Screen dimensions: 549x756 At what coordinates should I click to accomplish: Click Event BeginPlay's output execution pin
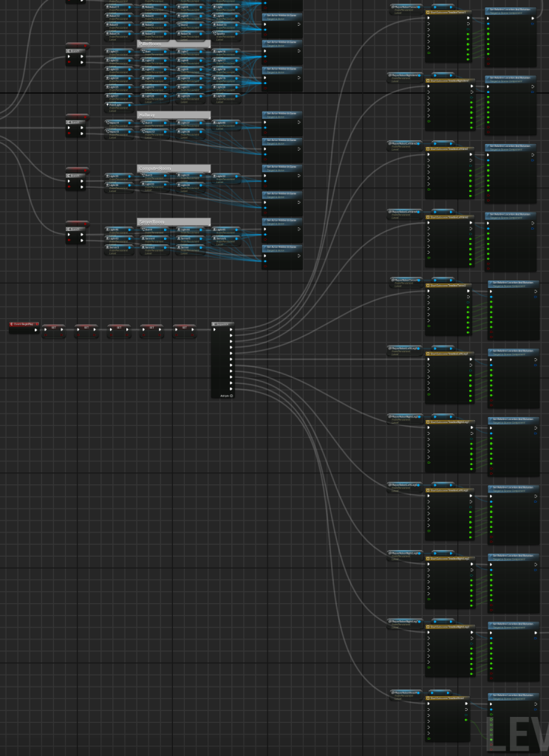click(x=35, y=330)
